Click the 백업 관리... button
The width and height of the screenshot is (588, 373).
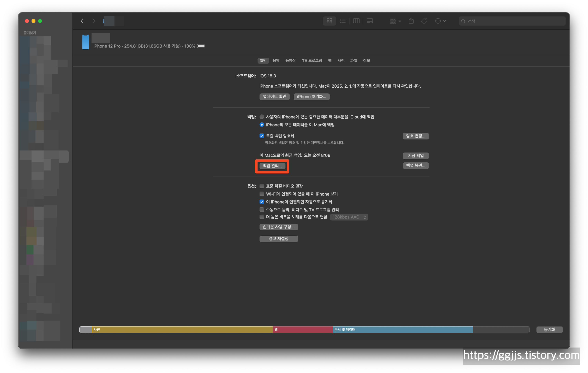[272, 166]
